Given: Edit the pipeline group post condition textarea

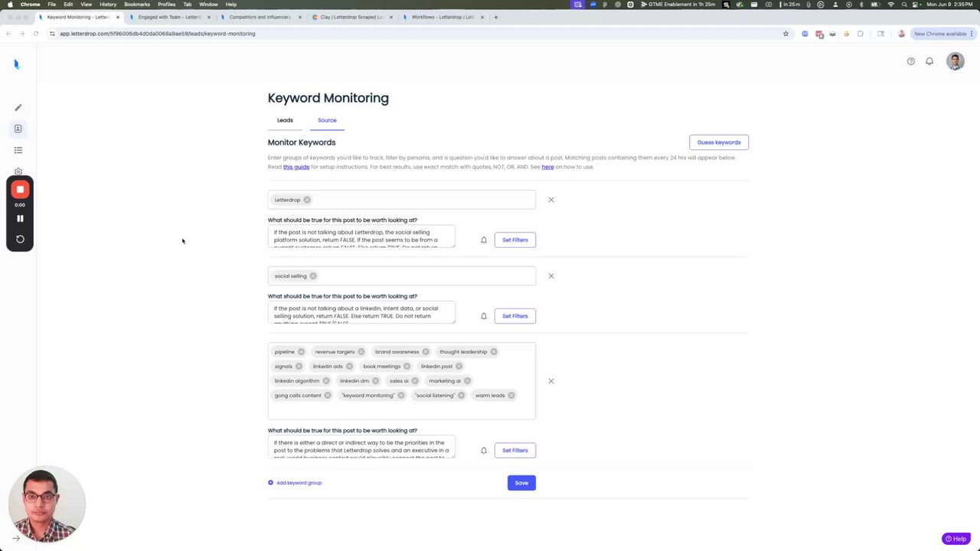Looking at the screenshot, I should pyautogui.click(x=361, y=447).
